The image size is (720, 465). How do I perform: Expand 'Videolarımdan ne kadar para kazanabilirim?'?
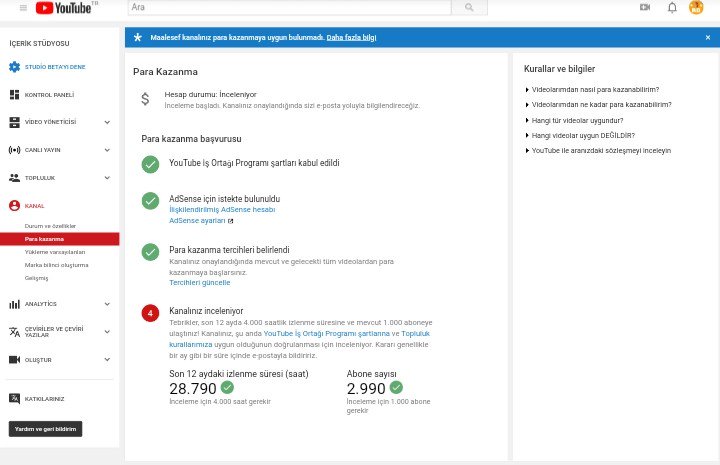click(598, 105)
